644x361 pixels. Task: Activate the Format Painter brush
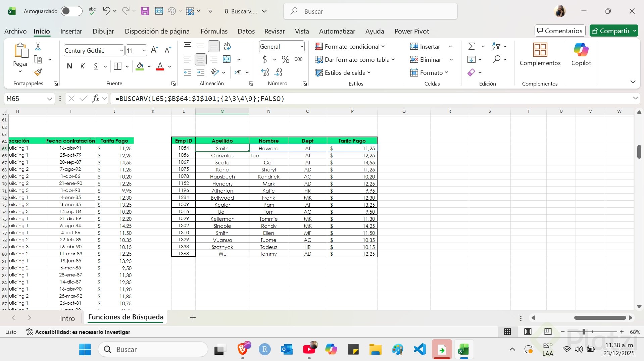click(x=38, y=72)
